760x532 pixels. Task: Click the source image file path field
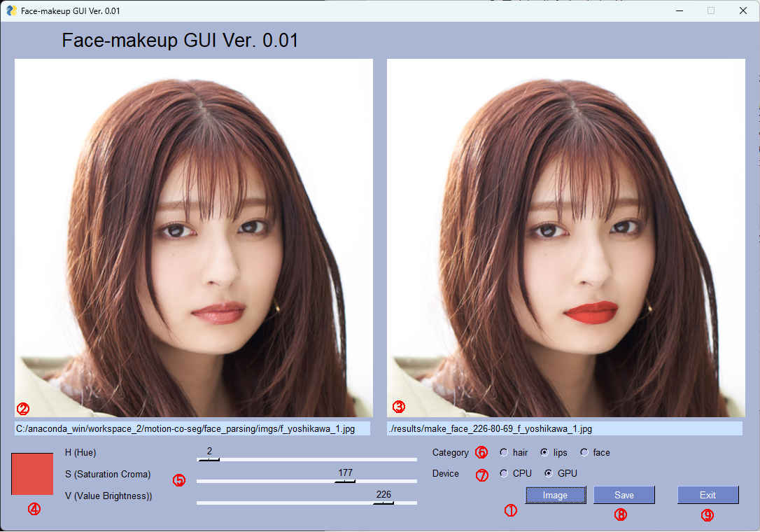[x=192, y=428]
